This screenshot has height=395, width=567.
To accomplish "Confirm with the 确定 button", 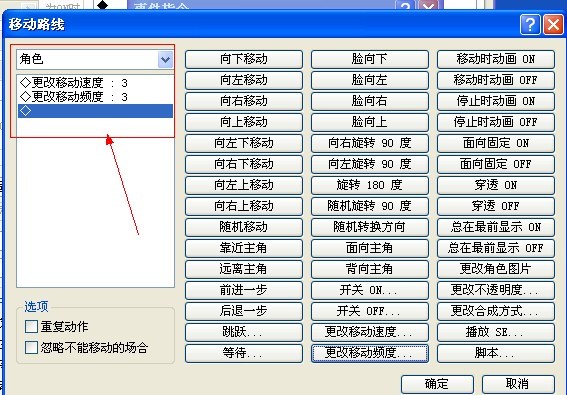I will [437, 384].
